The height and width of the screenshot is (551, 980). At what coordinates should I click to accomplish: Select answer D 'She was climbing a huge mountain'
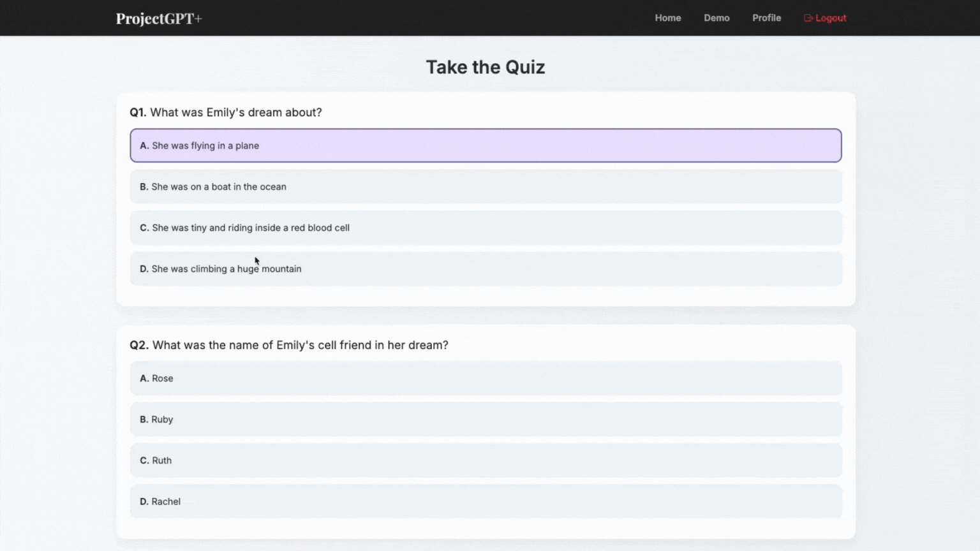pos(485,268)
